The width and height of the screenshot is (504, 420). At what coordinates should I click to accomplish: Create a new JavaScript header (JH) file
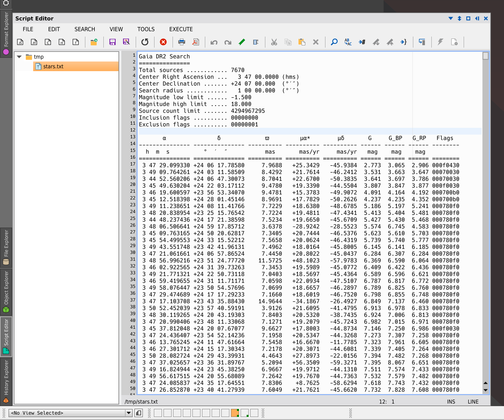34,42
